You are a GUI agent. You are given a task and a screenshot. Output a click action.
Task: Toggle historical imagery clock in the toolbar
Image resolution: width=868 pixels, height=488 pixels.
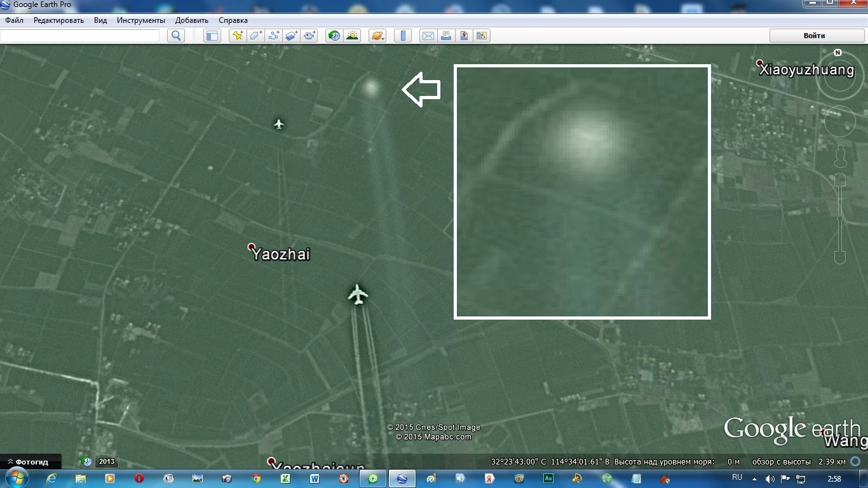[334, 36]
